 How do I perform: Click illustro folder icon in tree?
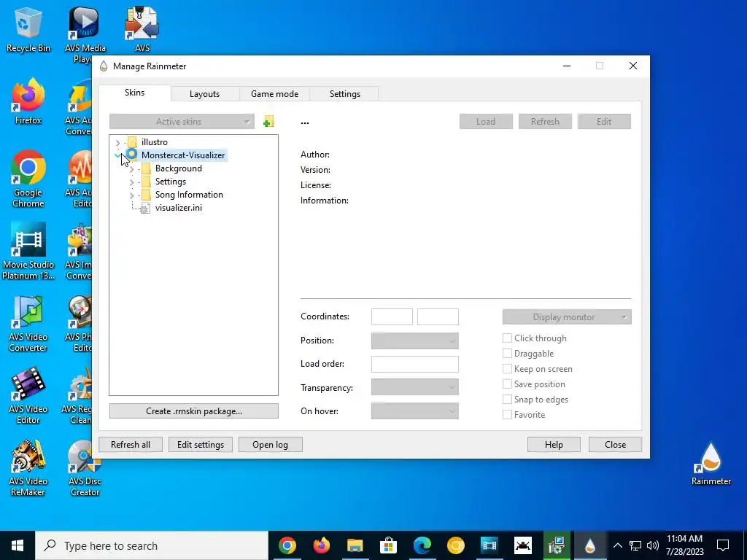[133, 142]
